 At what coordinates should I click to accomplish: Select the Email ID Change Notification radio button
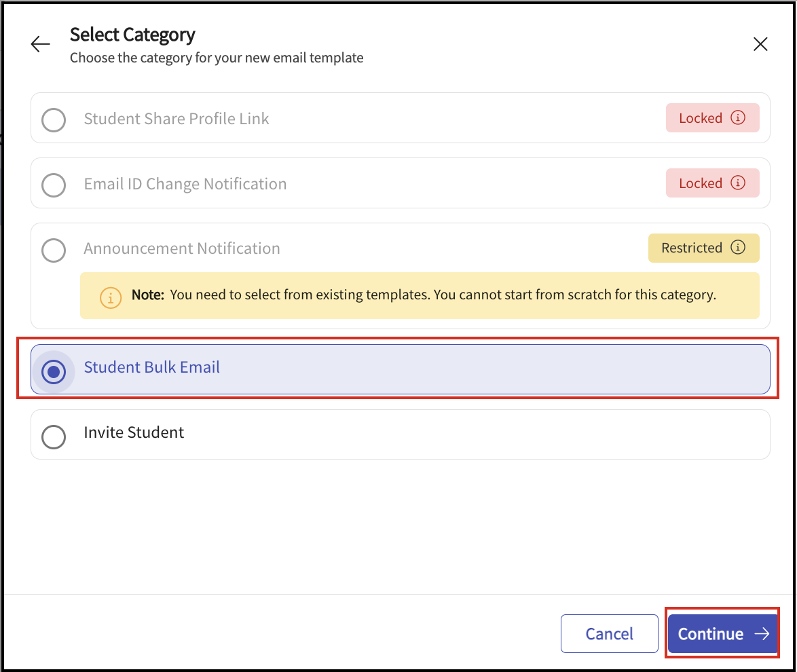(54, 185)
